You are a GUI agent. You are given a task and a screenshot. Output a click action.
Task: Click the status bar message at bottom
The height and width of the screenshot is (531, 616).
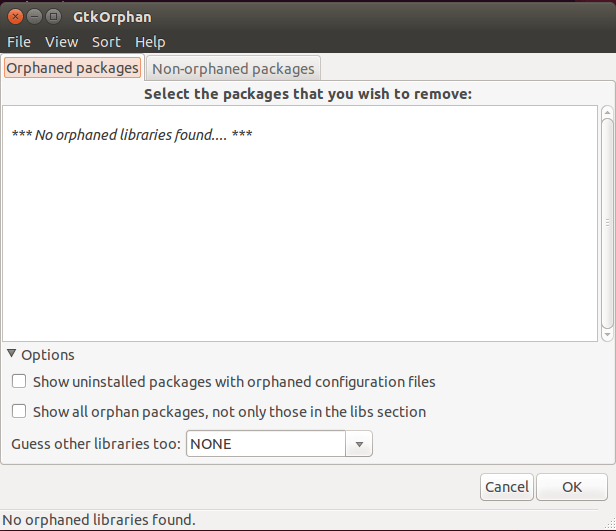[x=98, y=520]
